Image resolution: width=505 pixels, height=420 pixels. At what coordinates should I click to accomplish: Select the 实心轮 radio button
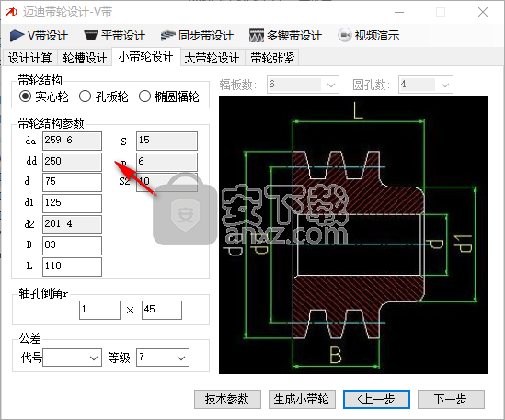[44, 96]
